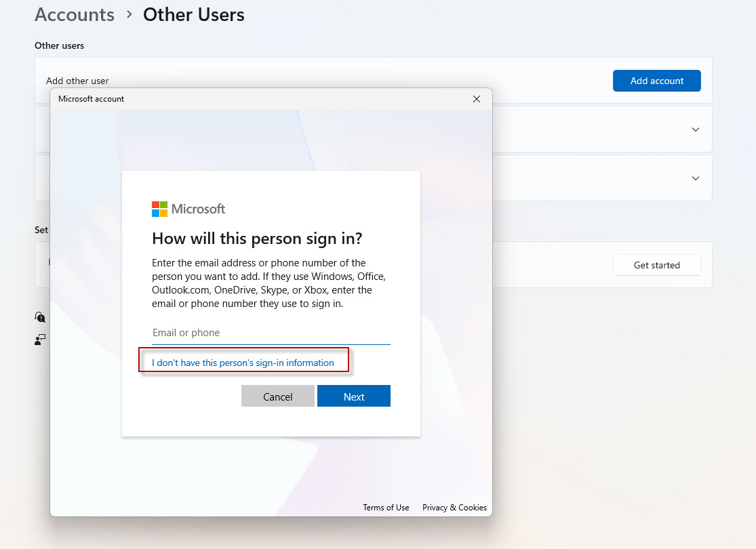Screen dimensions: 756x549
Task: Click the Next button
Action: click(x=354, y=396)
